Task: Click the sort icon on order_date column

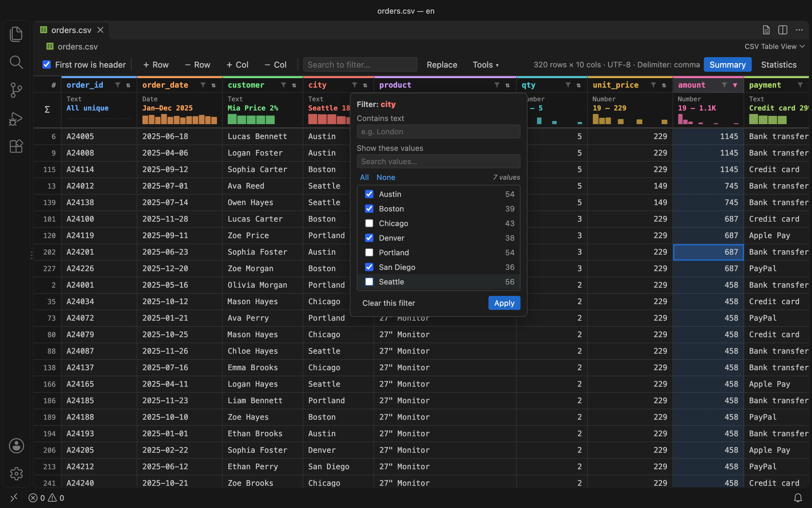Action: (213, 85)
